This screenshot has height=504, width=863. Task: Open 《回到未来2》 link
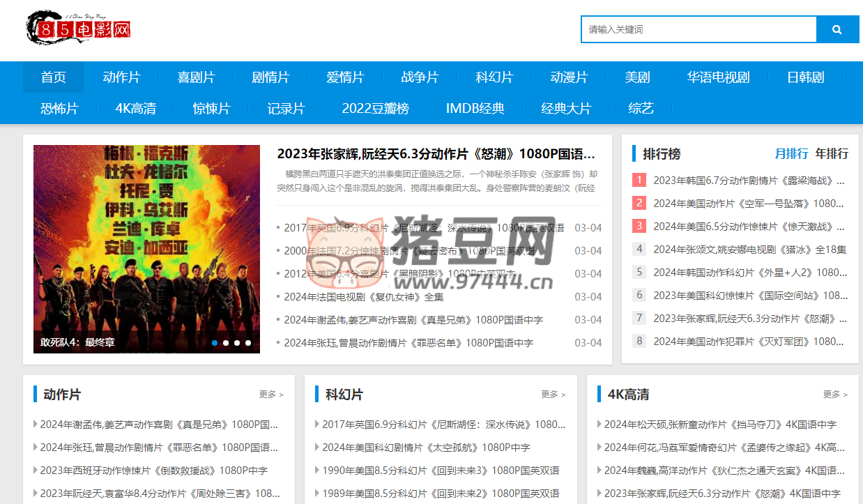(x=441, y=494)
